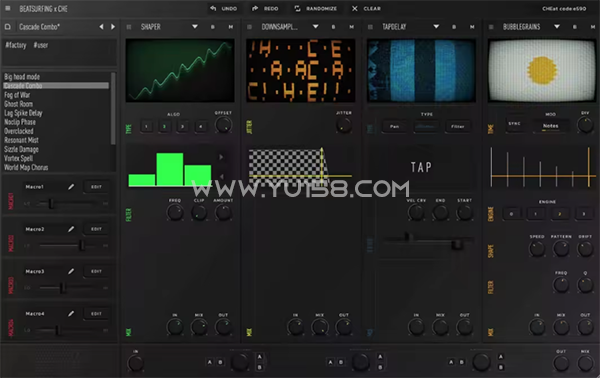
Task: Click the Bubblegrains yellow sun display
Action: click(541, 70)
